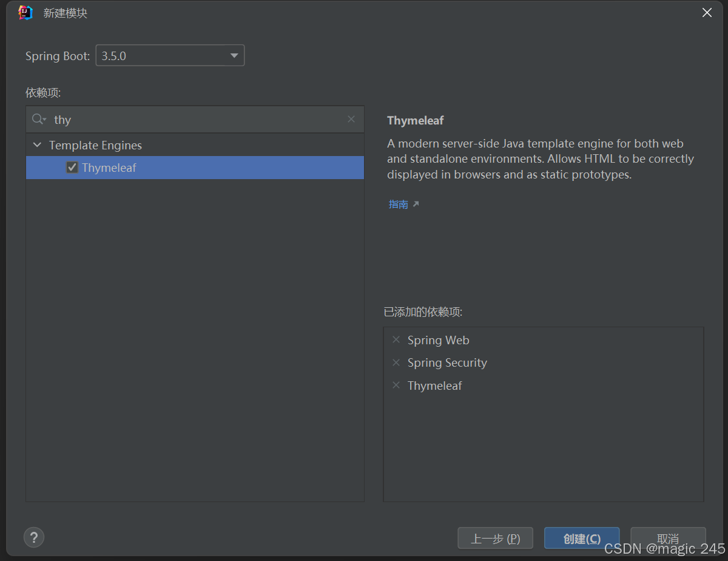This screenshot has height=561, width=728.
Task: Click the Template Engines category label
Action: pos(95,145)
